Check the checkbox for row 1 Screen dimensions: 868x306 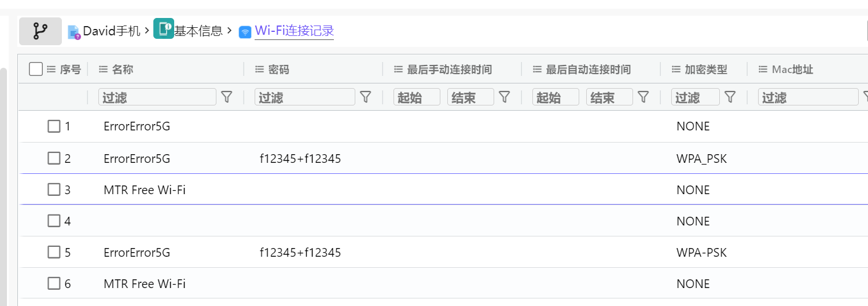tap(54, 126)
